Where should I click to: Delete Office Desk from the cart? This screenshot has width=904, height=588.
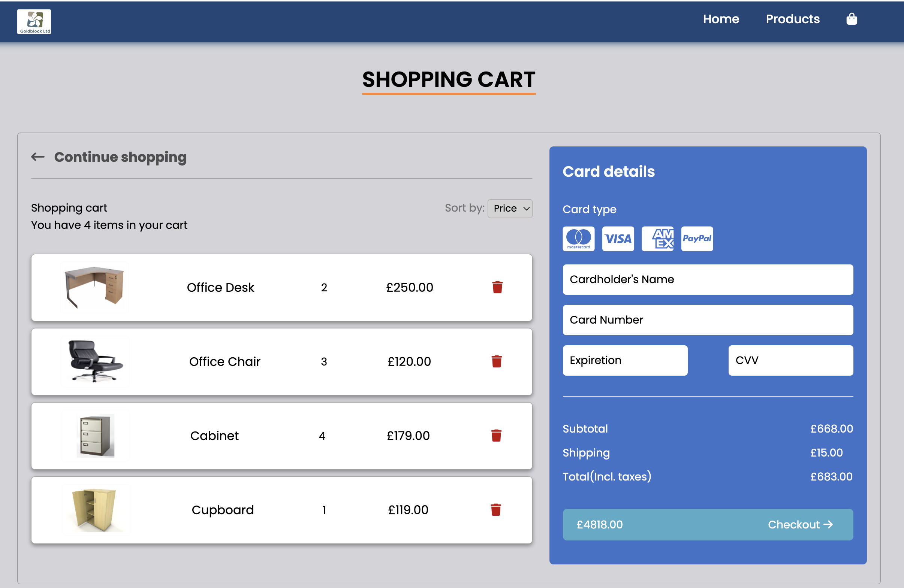(497, 287)
